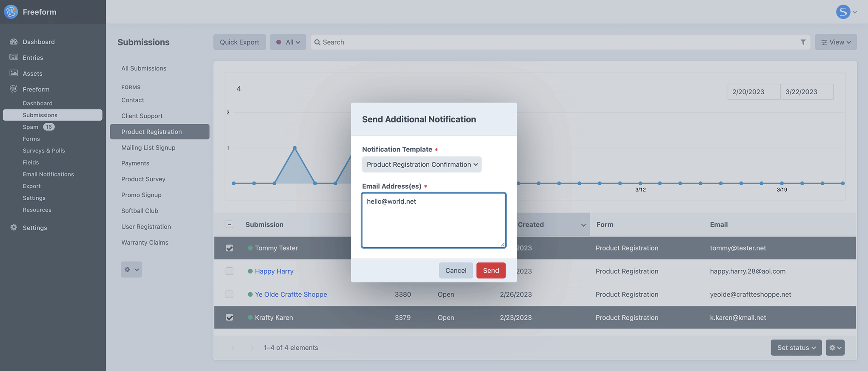868x371 pixels.
Task: Open the Fields subnav item
Action: click(x=31, y=163)
